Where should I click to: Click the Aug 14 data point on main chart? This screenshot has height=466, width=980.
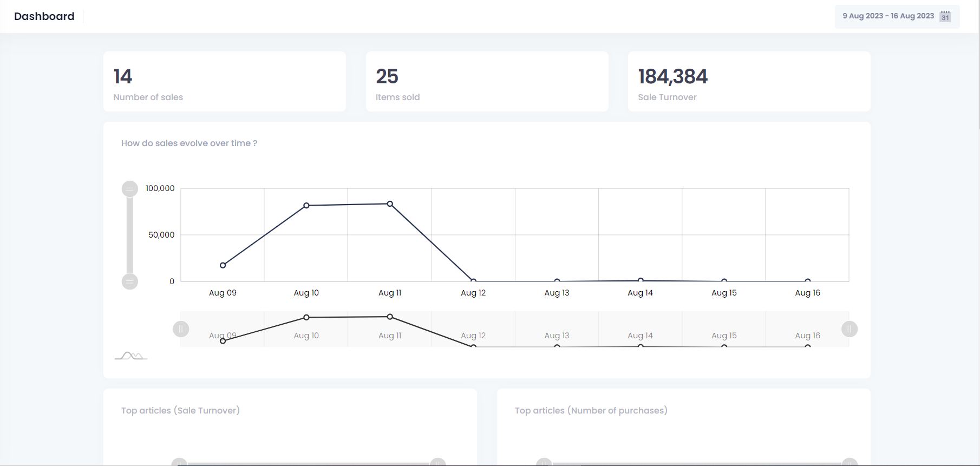(641, 280)
